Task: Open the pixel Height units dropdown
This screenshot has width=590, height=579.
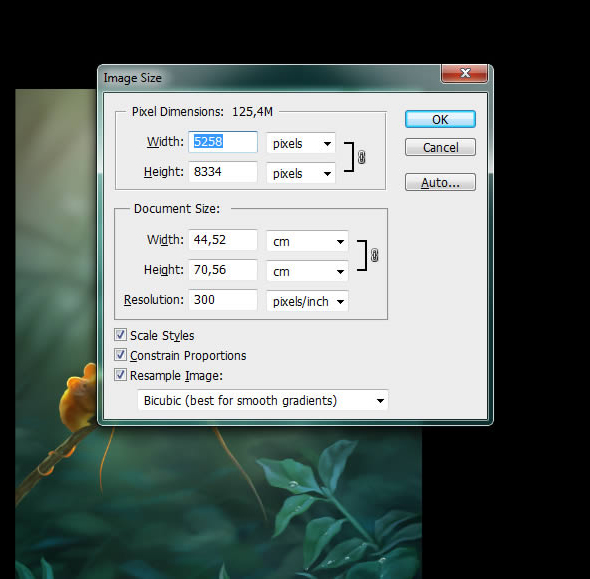Action: pos(301,173)
